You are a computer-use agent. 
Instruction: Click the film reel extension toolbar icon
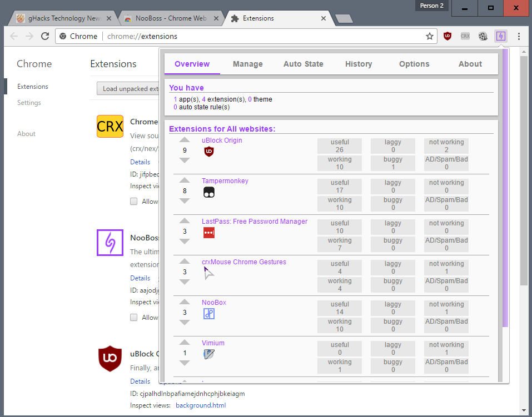point(483,36)
